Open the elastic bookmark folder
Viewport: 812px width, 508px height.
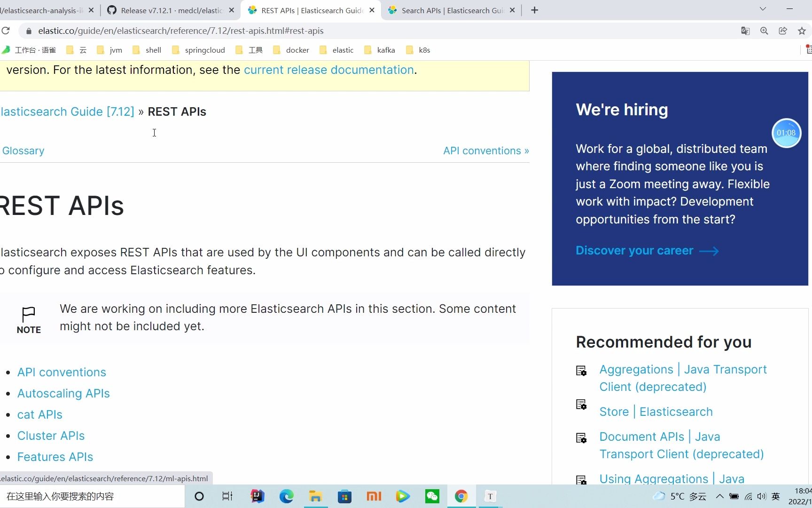pos(336,50)
